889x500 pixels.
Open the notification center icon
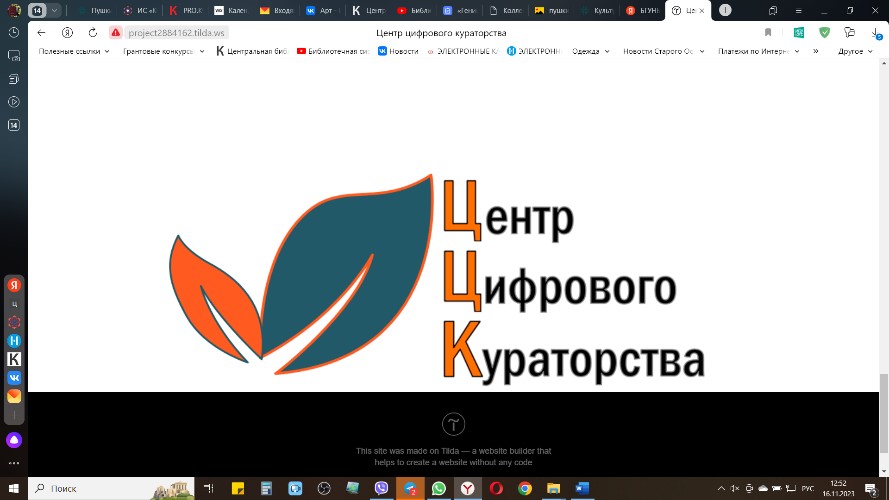pos(871,489)
